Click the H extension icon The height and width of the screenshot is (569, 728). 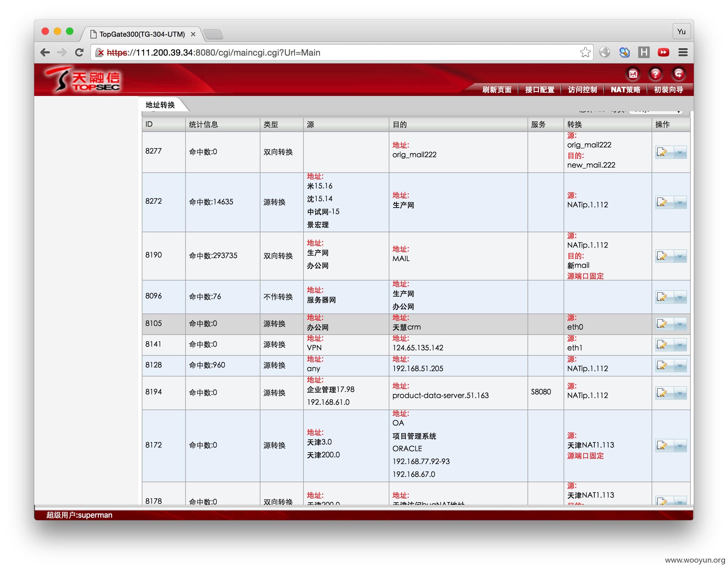coord(644,52)
